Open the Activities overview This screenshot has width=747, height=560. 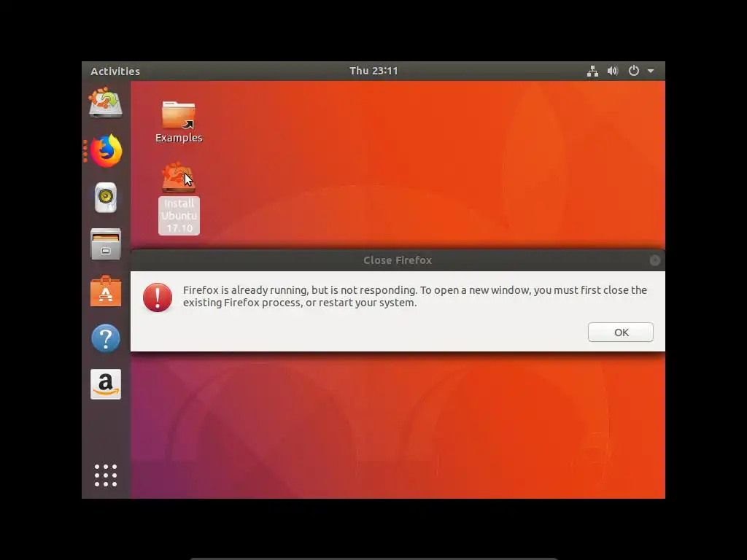115,71
